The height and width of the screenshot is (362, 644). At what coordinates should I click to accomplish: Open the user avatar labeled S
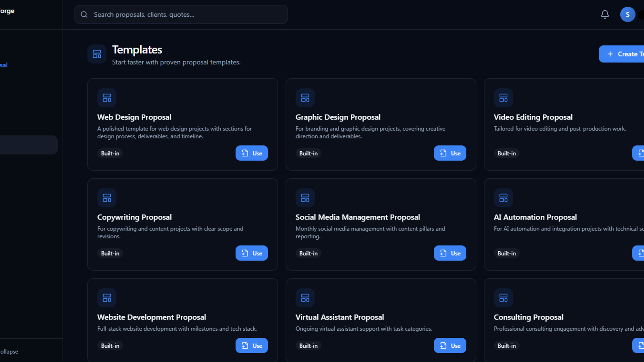coord(627,14)
